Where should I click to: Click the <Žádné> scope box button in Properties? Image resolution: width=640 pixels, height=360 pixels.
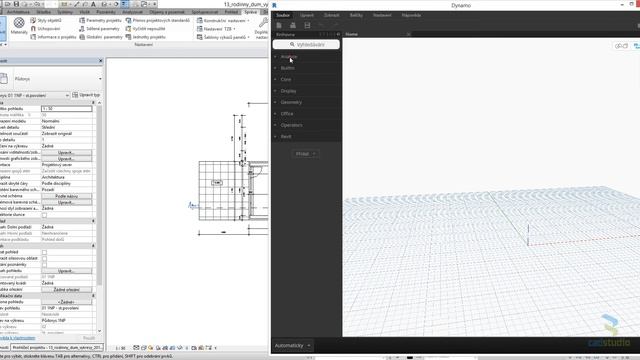click(x=67, y=302)
